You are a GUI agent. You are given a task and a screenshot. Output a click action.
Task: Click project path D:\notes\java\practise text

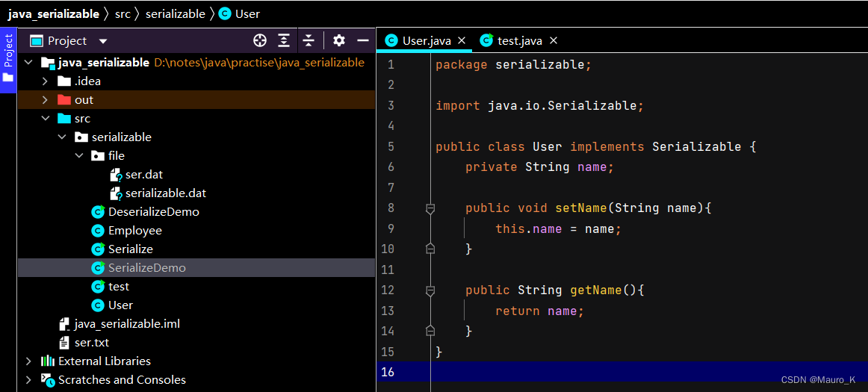tap(258, 63)
